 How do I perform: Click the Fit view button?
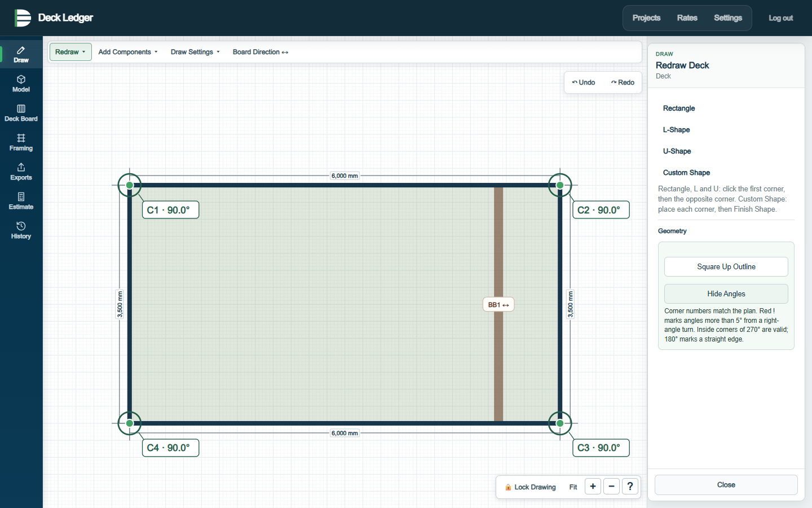click(x=573, y=487)
